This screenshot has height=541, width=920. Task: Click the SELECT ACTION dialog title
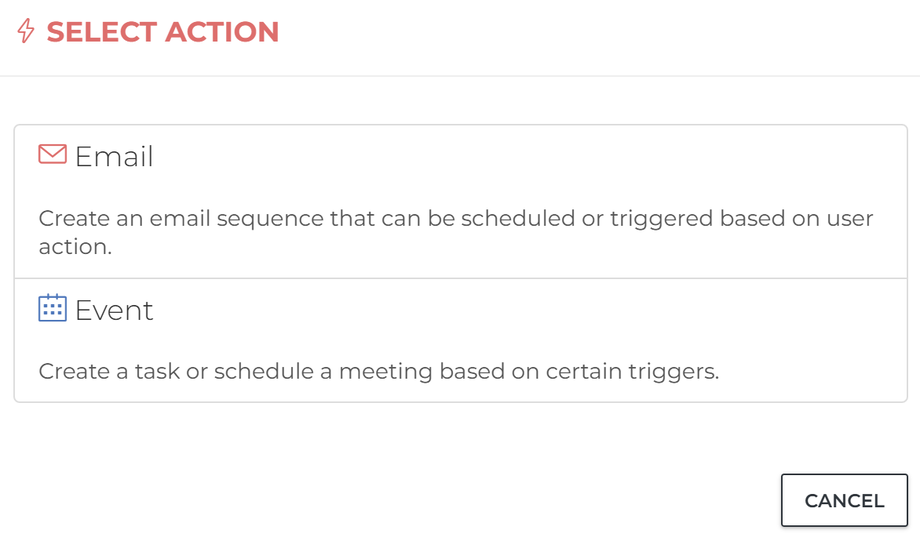pos(162,32)
